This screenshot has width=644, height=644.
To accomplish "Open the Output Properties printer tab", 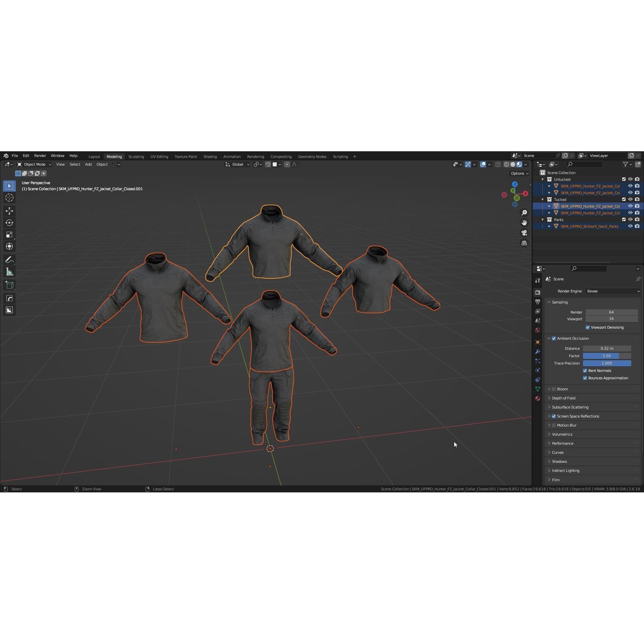I will click(537, 302).
